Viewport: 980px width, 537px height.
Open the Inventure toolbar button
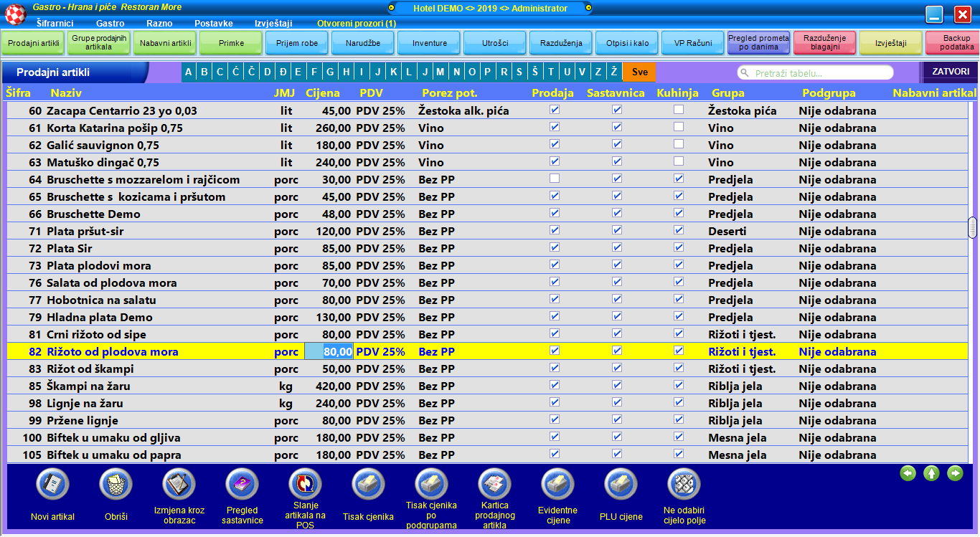point(429,43)
